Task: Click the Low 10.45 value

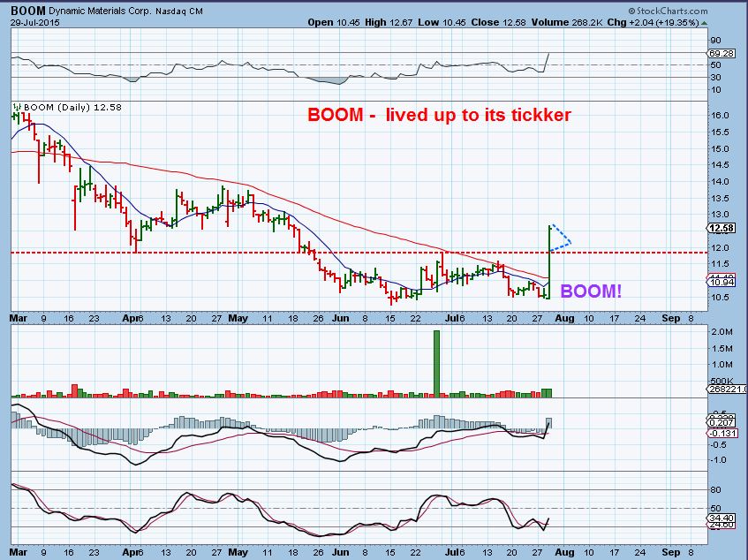Action: click(442, 22)
